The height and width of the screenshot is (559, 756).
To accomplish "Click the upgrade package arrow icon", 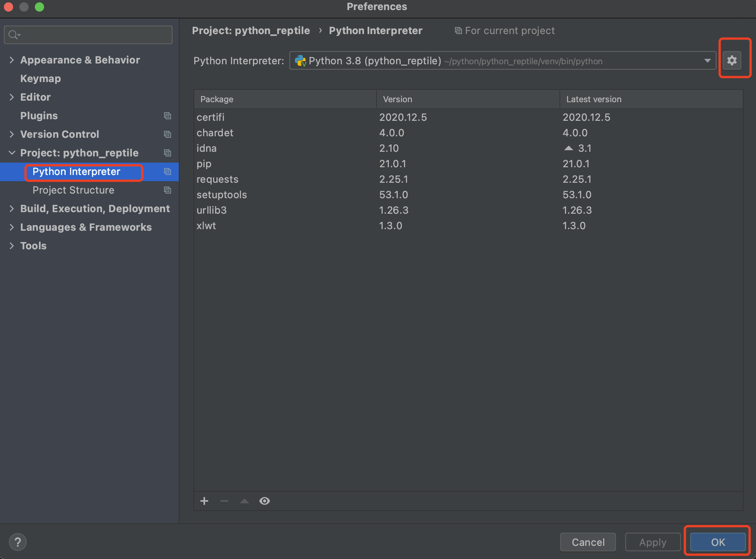I will click(x=245, y=501).
